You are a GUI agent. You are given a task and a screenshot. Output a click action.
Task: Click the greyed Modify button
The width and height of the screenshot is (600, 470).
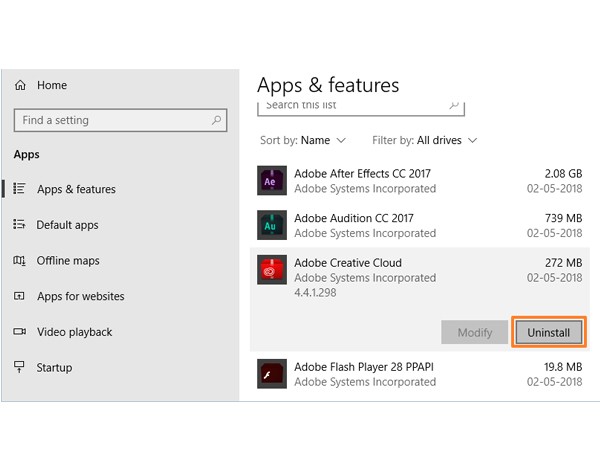(474, 332)
